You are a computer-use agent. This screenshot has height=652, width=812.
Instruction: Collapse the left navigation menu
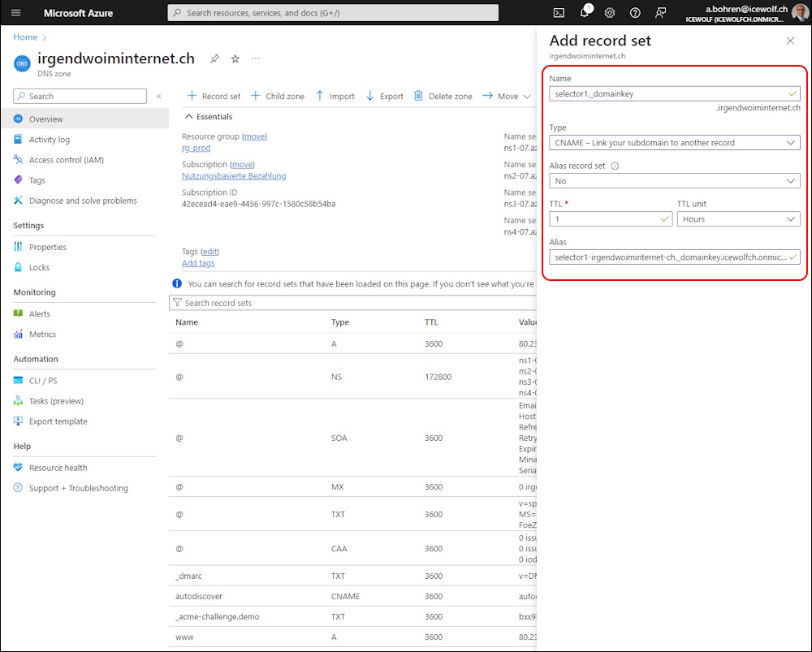159,97
